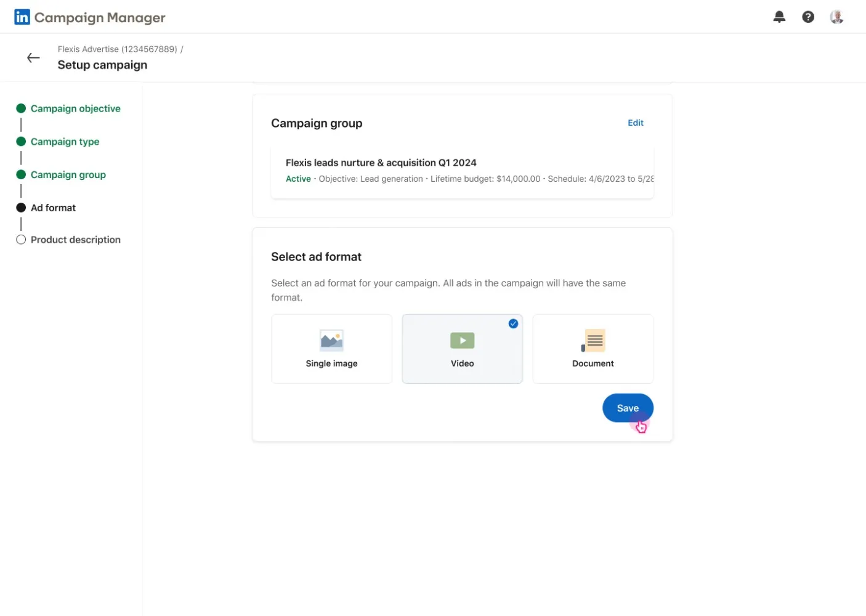Click the Ad format step's black dot

pyautogui.click(x=21, y=208)
